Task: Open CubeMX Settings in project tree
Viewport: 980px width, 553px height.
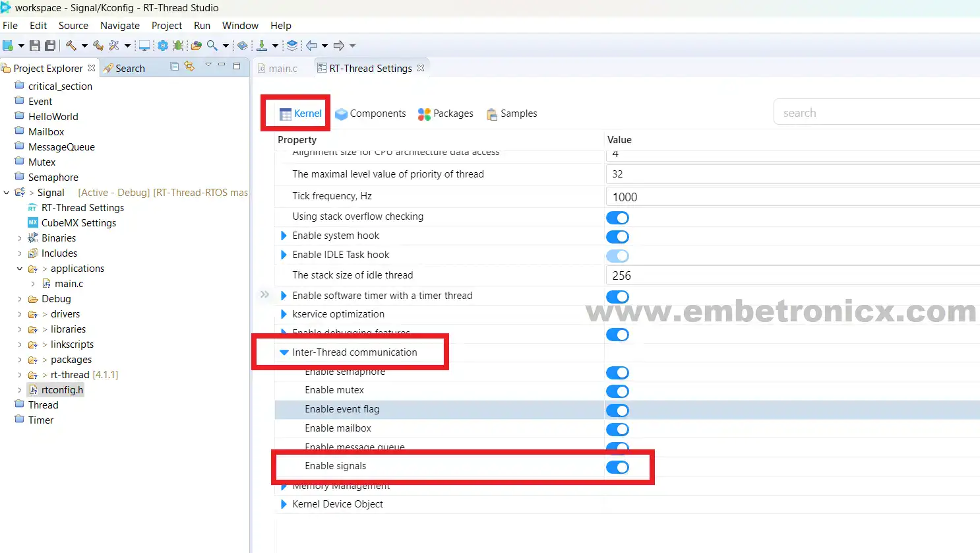Action: point(78,223)
